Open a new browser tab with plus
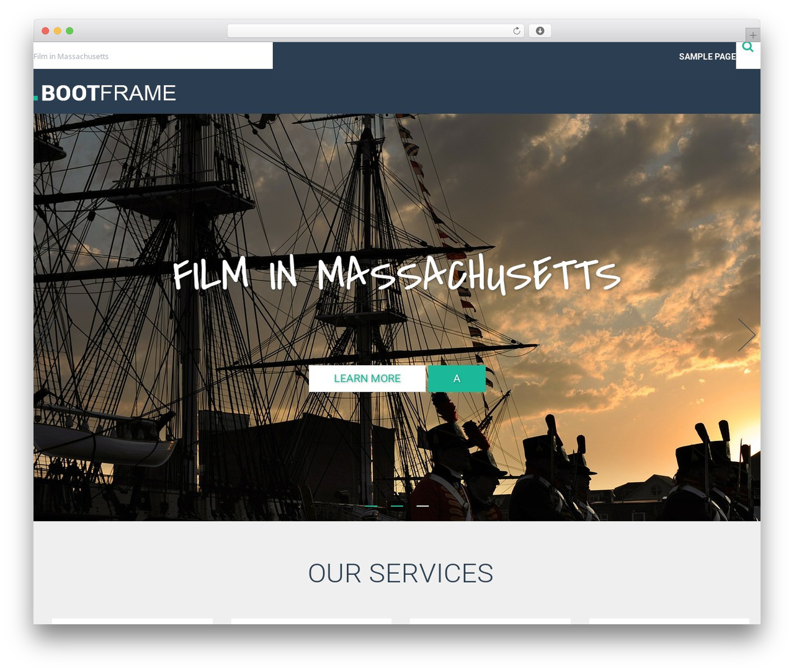This screenshot has width=794, height=672. (x=752, y=35)
